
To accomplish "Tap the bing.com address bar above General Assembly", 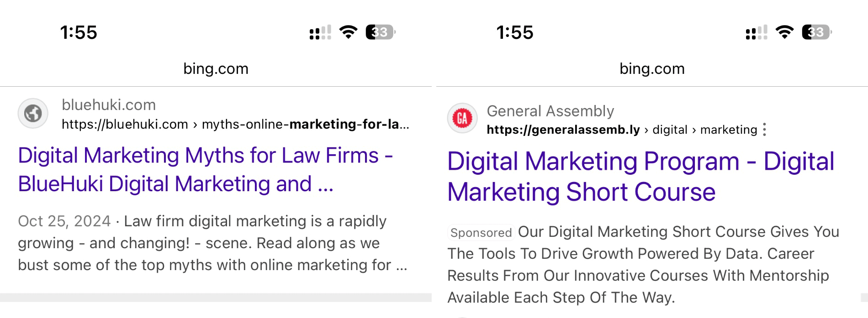I will point(652,69).
